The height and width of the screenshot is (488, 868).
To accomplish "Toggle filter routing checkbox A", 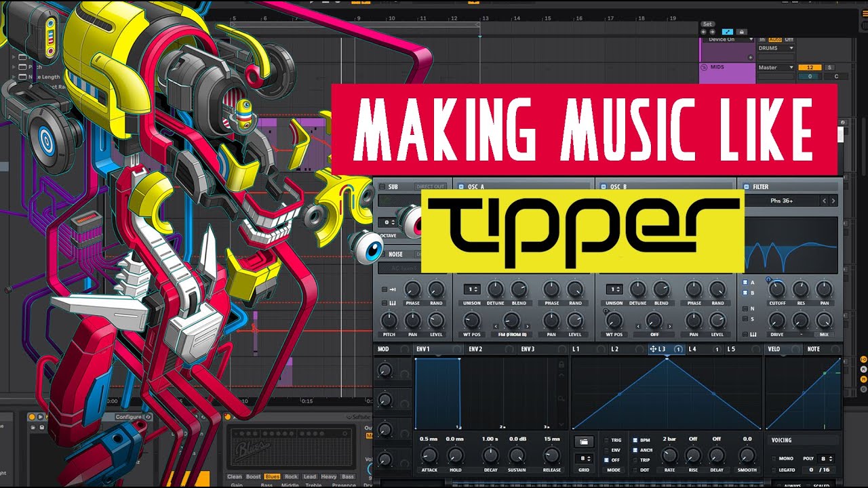I will click(745, 283).
